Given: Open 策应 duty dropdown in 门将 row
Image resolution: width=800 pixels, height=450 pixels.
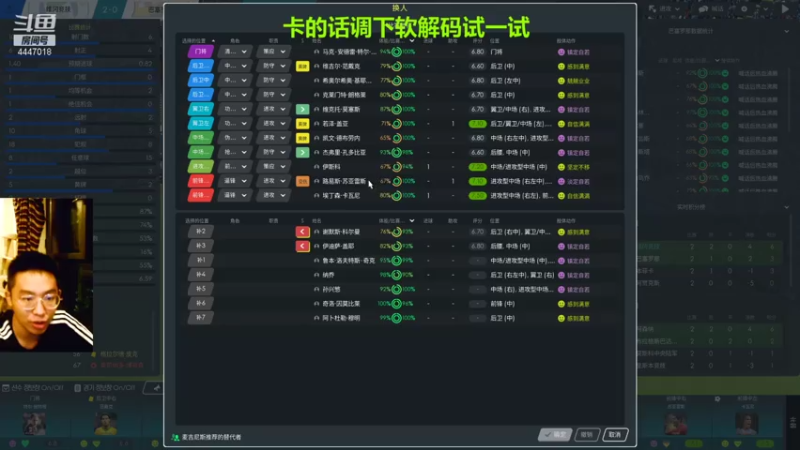Looking at the screenshot, I should (273, 52).
